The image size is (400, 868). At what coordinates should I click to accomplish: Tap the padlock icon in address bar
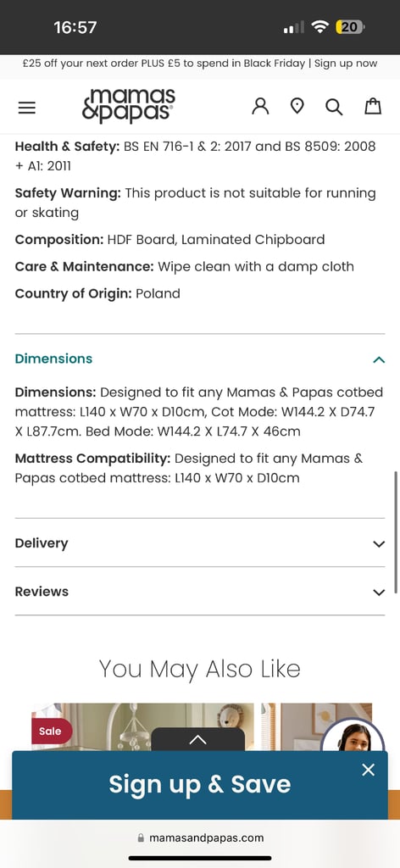click(x=141, y=838)
